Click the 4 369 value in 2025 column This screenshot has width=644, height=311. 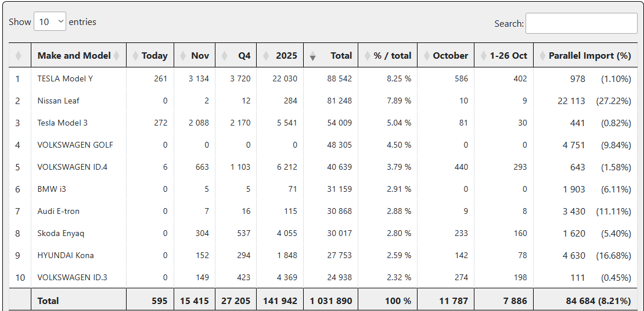[x=287, y=277]
